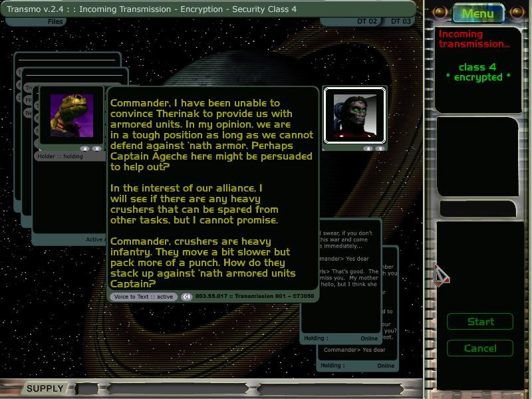Click Holding label in rear chat window
The width and height of the screenshot is (532, 399).
pos(332,365)
